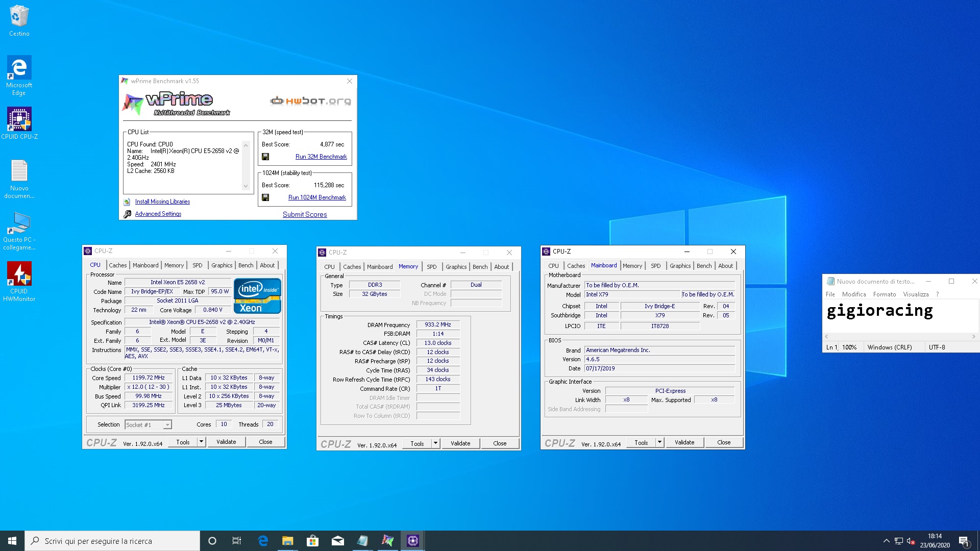Click the muted volume tray icon
This screenshot has height=551, width=980.
click(x=911, y=541)
